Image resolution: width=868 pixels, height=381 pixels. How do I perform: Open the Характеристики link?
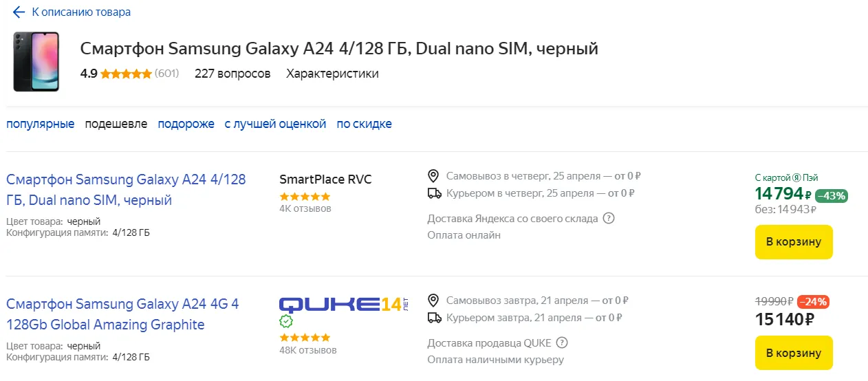(x=332, y=74)
